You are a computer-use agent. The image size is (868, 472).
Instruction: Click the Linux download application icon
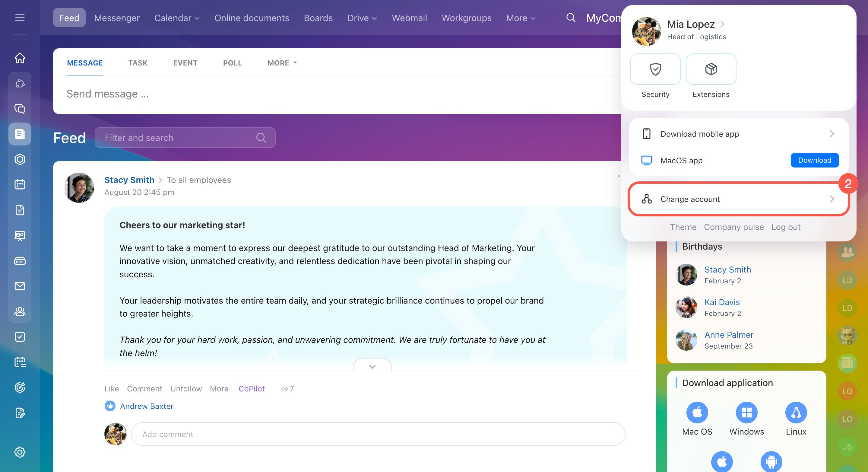796,413
